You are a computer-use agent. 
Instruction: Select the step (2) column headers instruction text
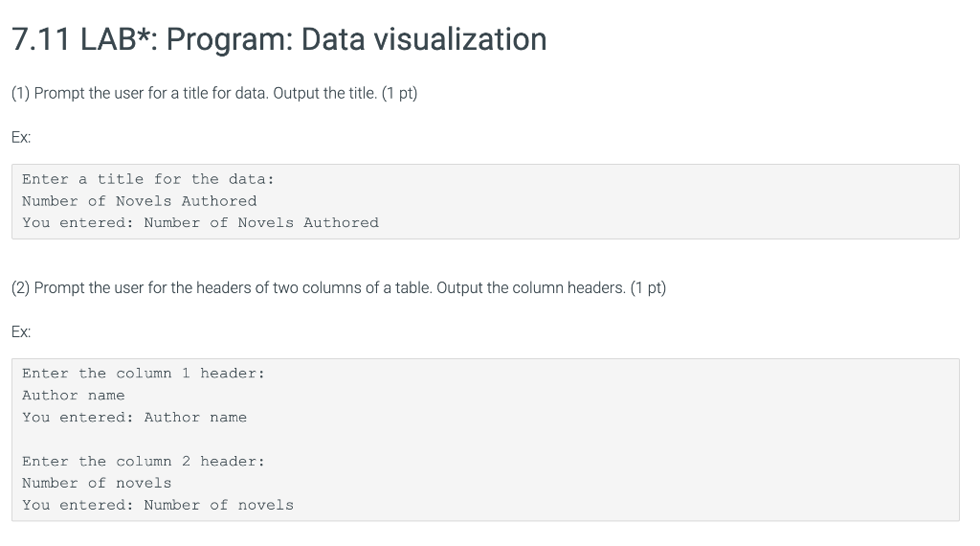339,287
